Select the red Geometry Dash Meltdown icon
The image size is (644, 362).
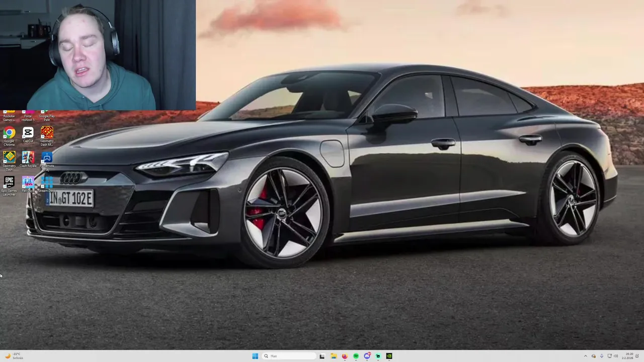point(47,136)
